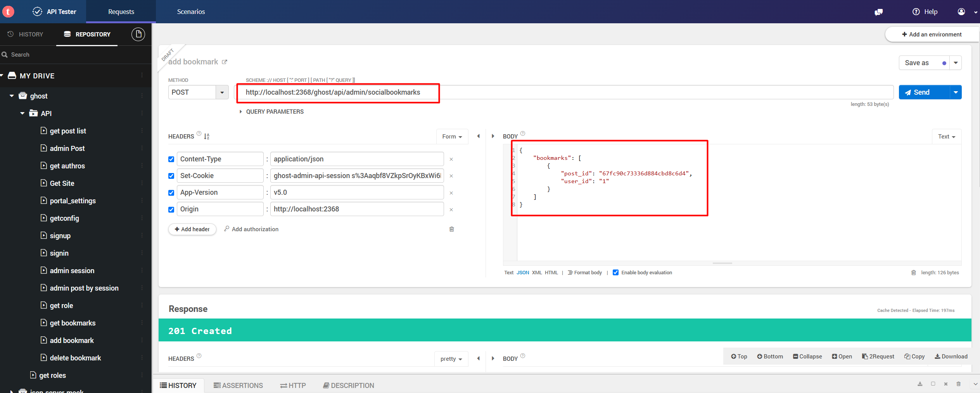This screenshot has height=393, width=980.
Task: Open the History sidebar tab
Action: [x=26, y=34]
